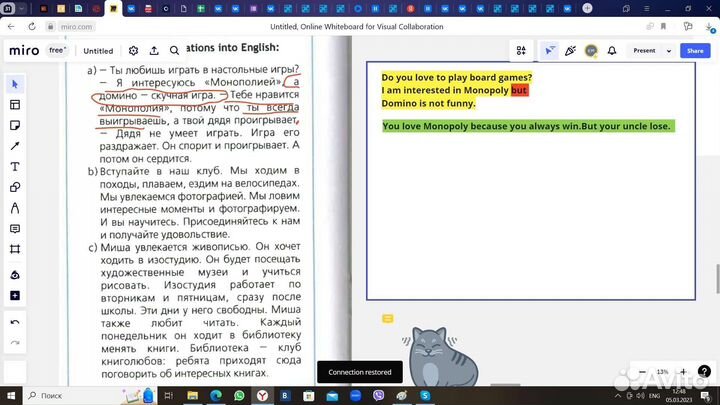Select the green highlighted sentence about Monopoly
The image size is (720, 405).
click(x=528, y=126)
